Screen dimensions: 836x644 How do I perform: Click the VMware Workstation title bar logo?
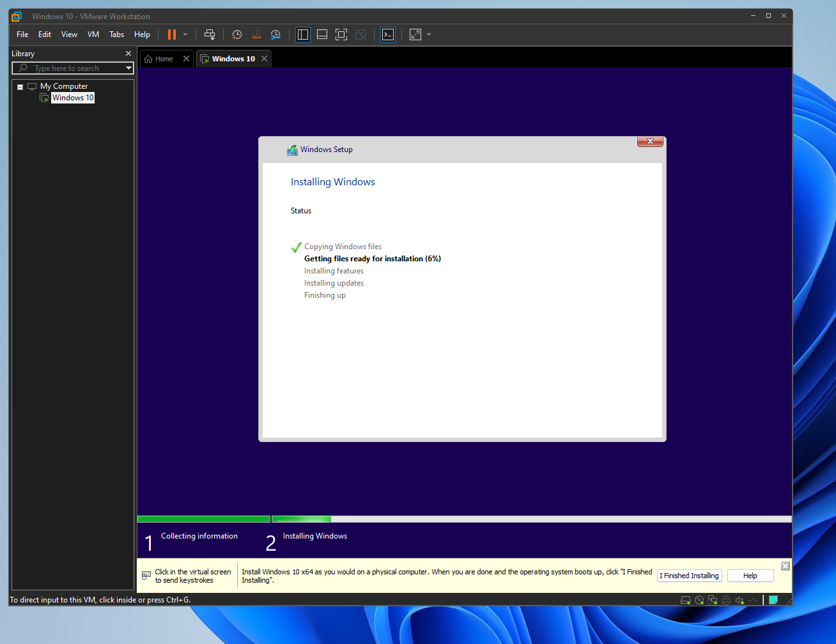[x=17, y=17]
